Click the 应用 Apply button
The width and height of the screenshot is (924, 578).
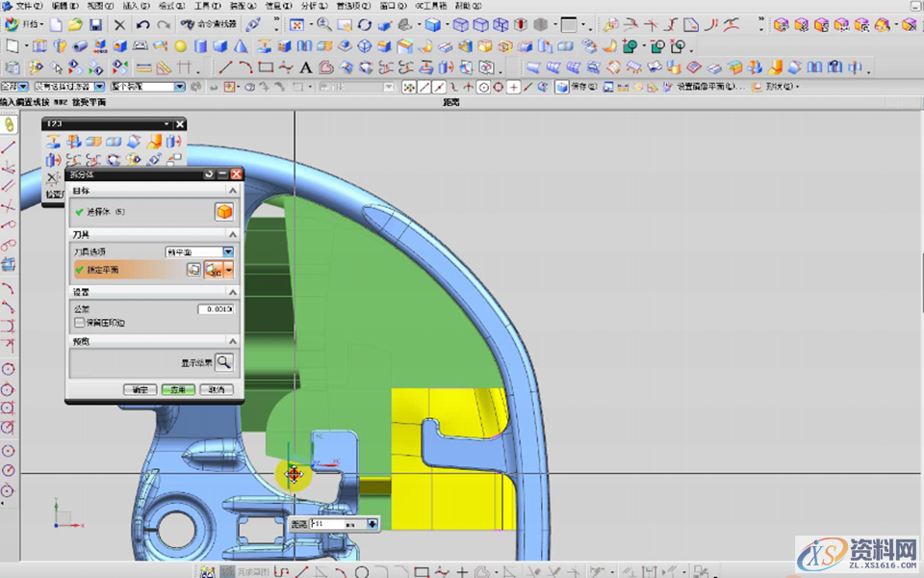click(177, 390)
